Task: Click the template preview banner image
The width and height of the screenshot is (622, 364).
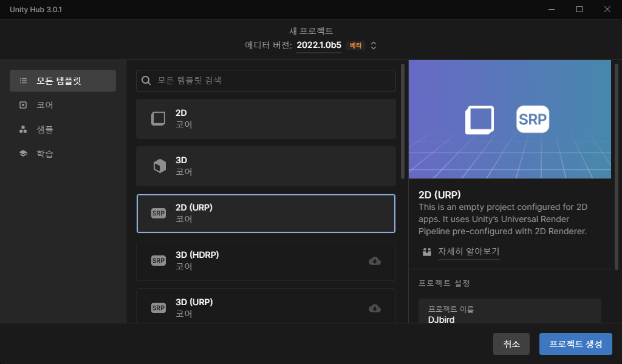Action: coord(510,120)
